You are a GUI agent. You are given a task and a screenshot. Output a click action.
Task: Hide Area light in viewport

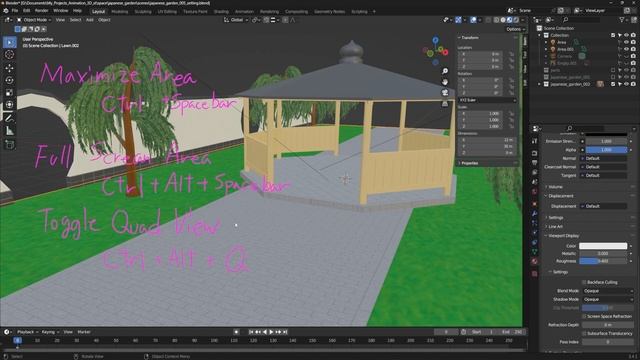coord(626,42)
